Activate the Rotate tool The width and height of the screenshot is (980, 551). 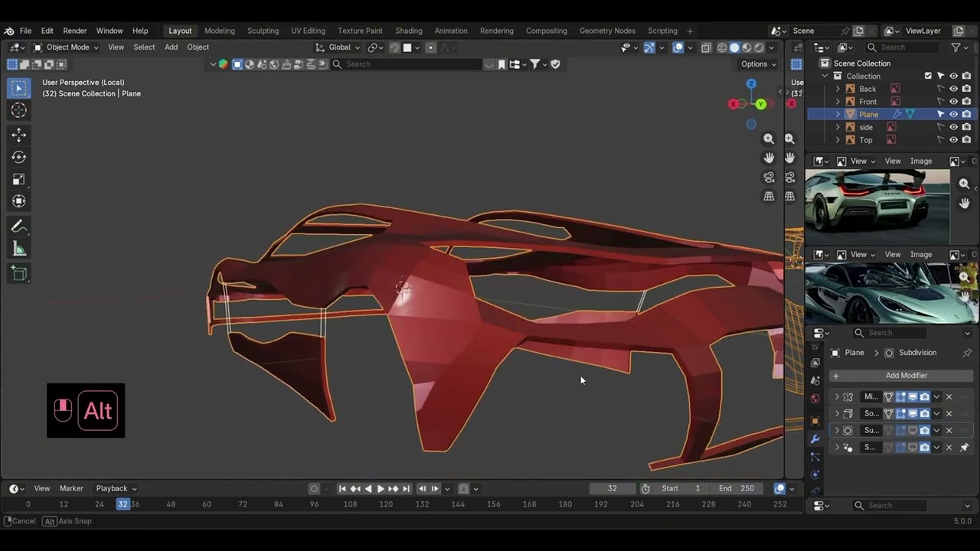click(x=19, y=157)
